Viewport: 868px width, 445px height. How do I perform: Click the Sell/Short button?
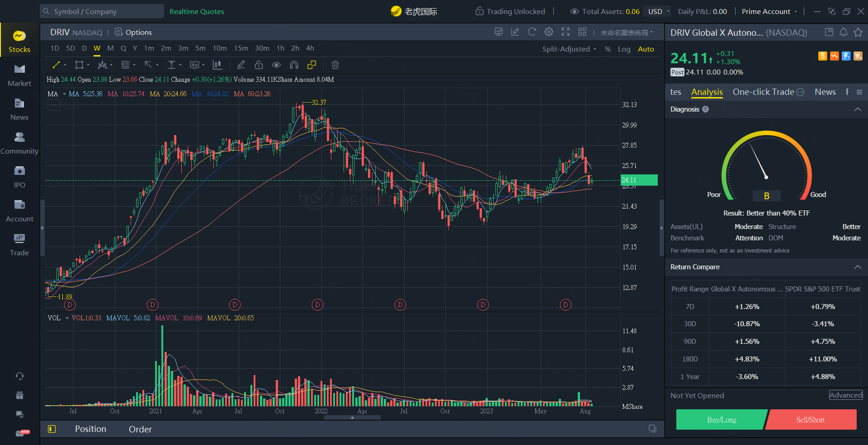click(811, 420)
